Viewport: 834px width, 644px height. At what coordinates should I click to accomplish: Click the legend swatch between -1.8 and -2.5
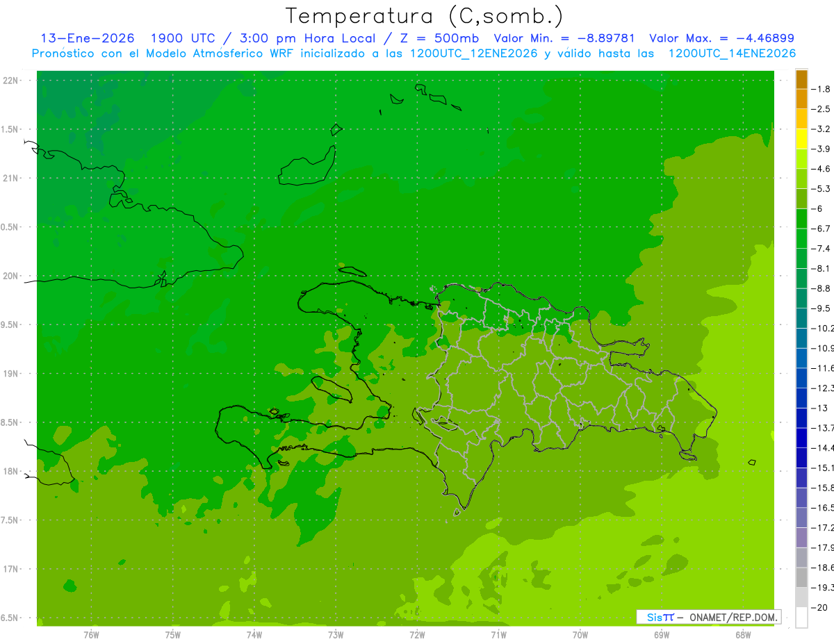pyautogui.click(x=801, y=99)
